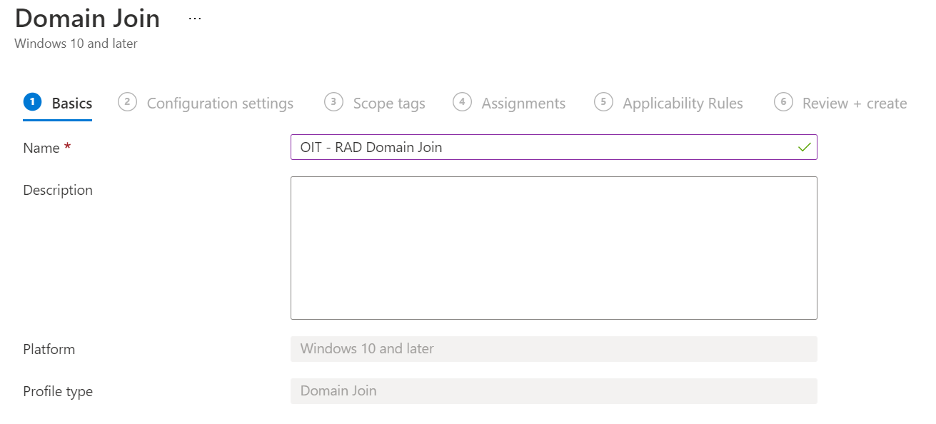This screenshot has width=936, height=424.
Task: Focus the Name field with OIT - RAD text
Action: point(540,147)
